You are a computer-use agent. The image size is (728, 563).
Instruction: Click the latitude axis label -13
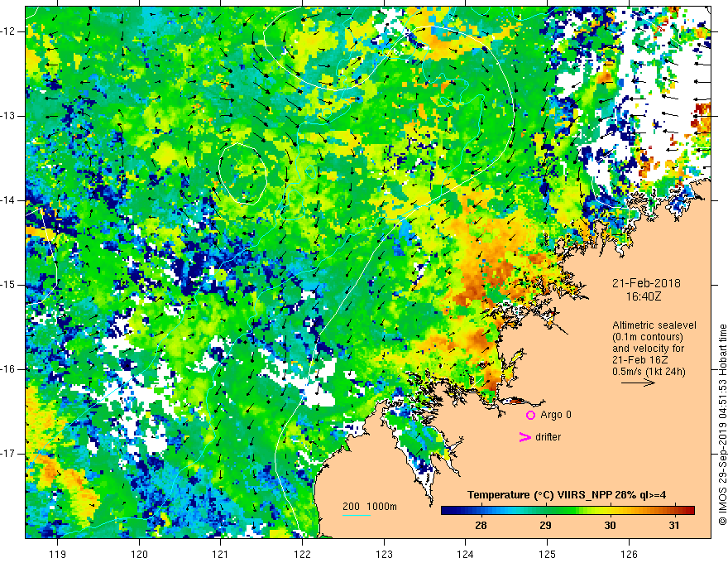click(x=8, y=116)
